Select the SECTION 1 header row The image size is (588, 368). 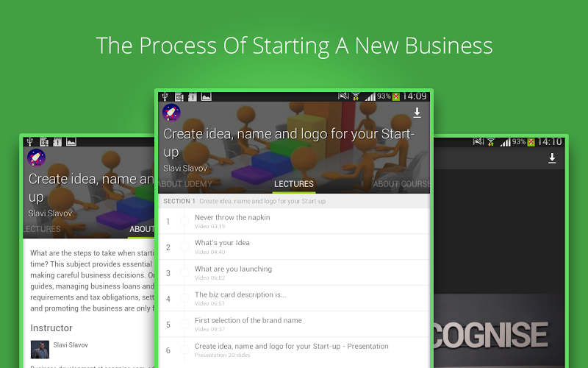[294, 201]
